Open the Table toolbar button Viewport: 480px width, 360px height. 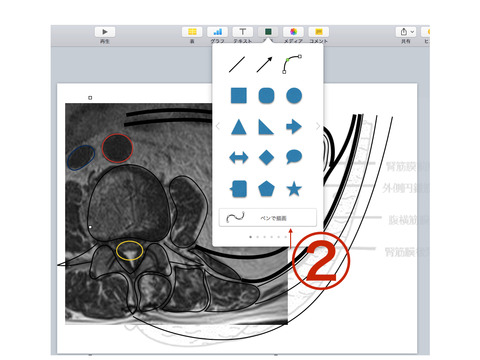192,32
